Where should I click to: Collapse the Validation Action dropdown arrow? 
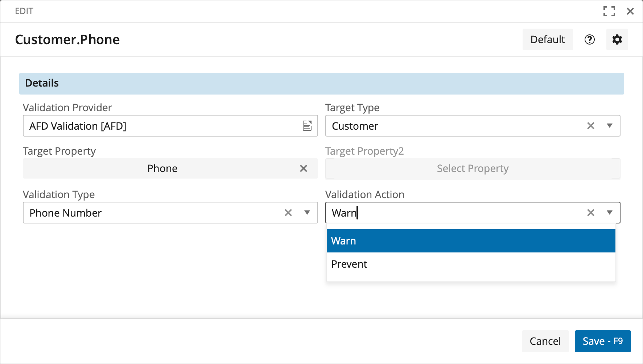tap(610, 213)
